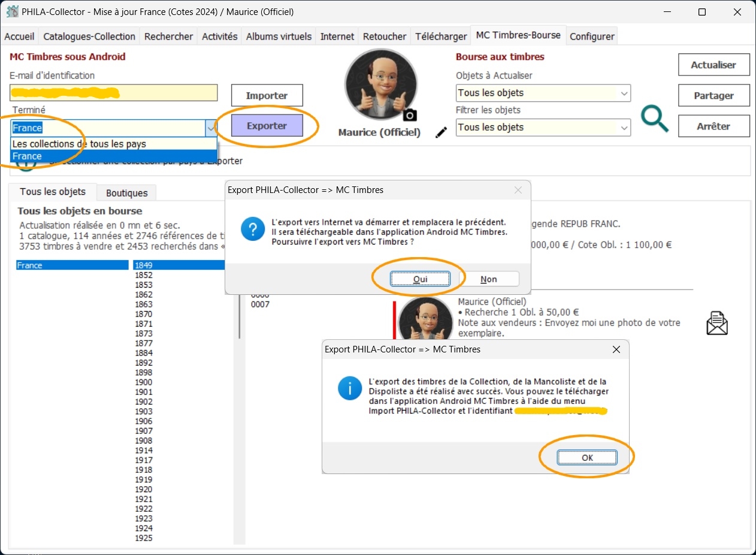
Task: Select year 1918 in the list
Action: pos(144,470)
